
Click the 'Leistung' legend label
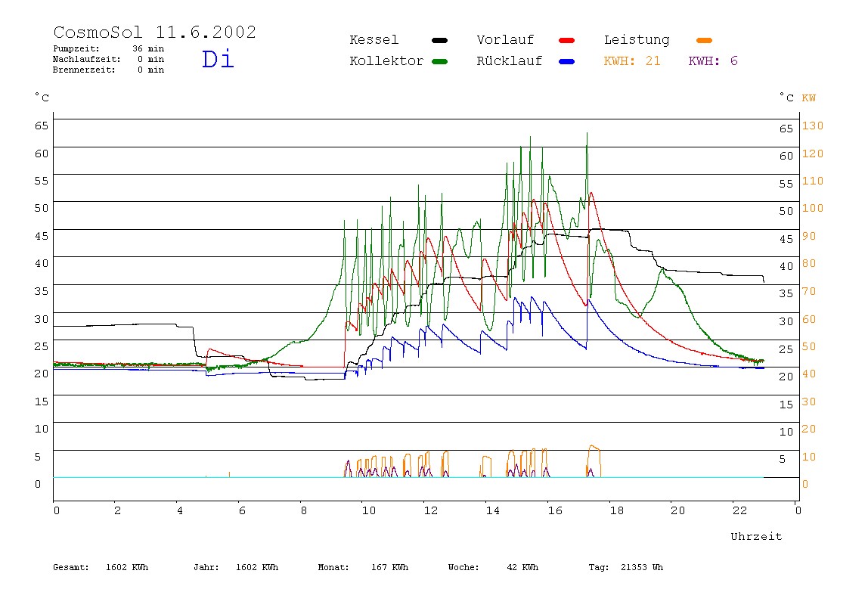(637, 40)
